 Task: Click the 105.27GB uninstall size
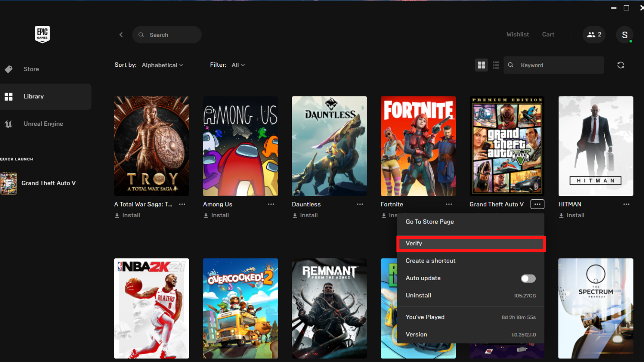525,296
